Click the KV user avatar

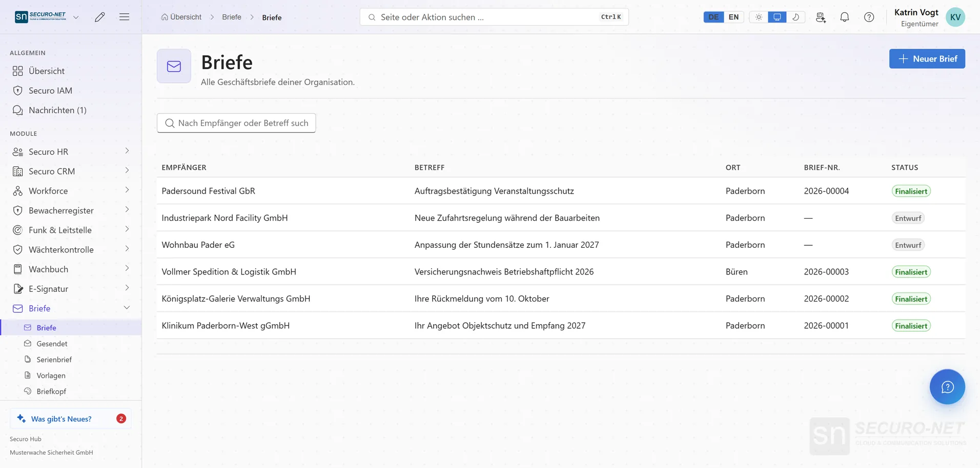955,17
